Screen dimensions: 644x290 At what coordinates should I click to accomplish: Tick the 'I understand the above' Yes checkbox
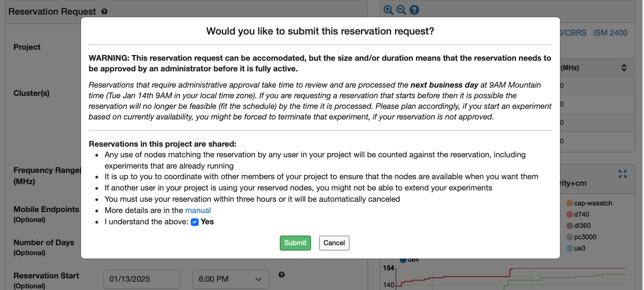coord(195,222)
